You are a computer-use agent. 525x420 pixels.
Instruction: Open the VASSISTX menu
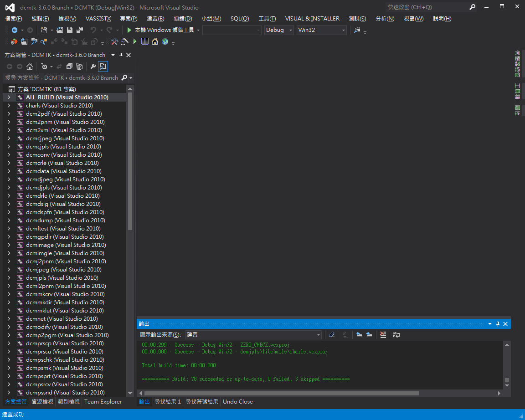coord(98,19)
